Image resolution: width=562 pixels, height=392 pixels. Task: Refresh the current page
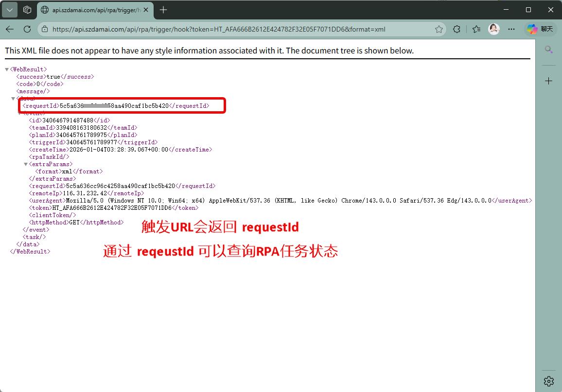(x=27, y=29)
